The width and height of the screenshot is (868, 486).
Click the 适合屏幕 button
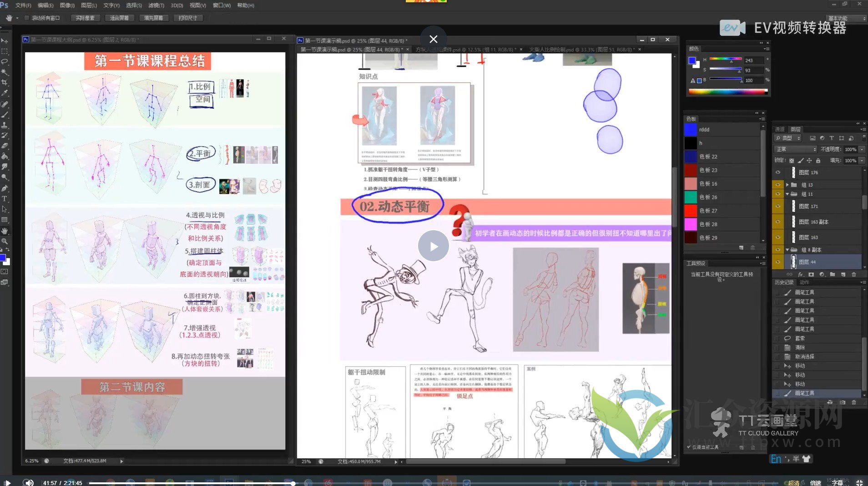119,18
